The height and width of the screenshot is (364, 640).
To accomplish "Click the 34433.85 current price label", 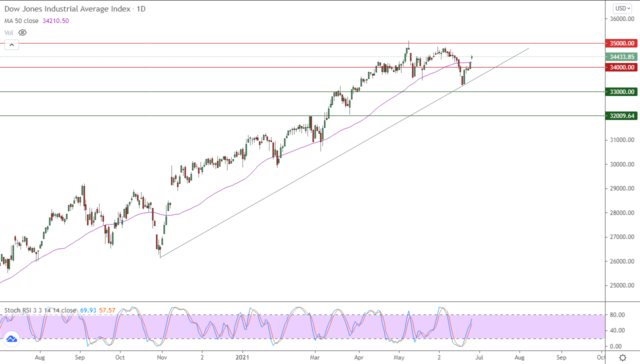I will click(620, 57).
